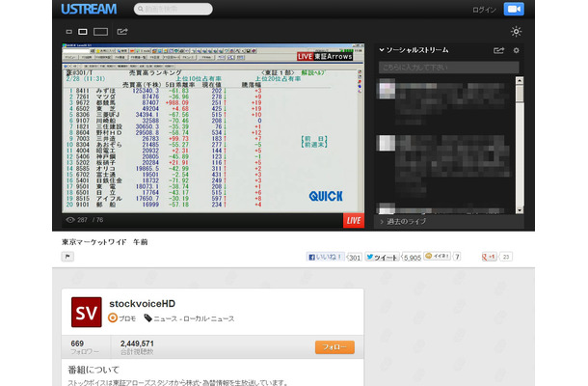Click the SV channel logo

86,312
